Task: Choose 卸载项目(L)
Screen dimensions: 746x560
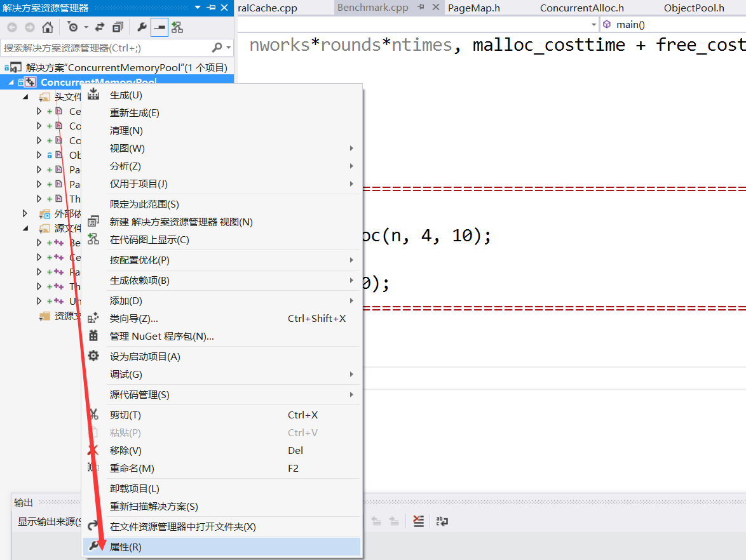Action: coord(222,489)
